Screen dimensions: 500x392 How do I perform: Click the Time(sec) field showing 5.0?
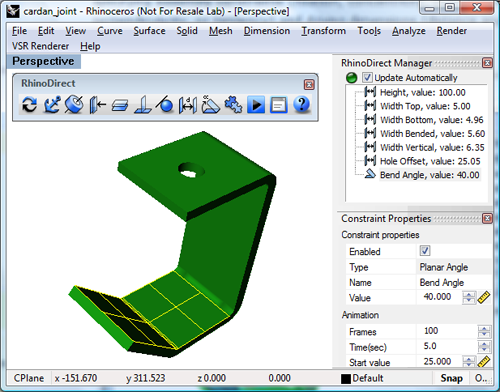coord(447,346)
